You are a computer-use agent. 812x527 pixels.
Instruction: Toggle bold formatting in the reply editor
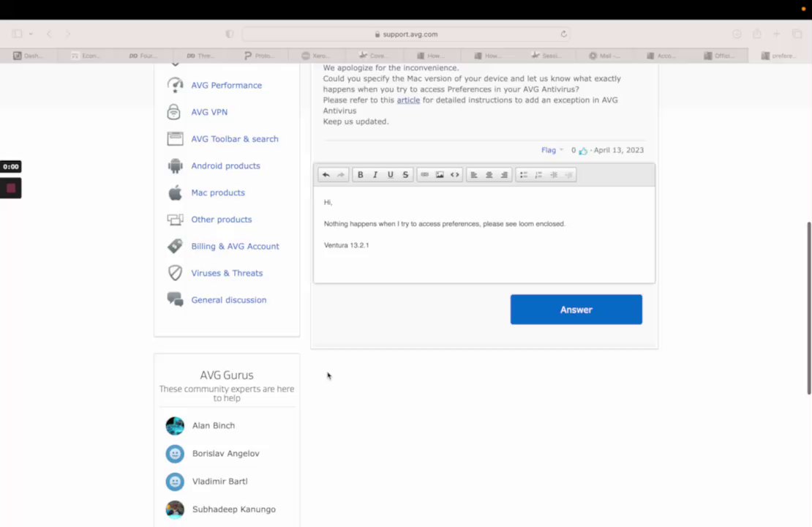pos(361,175)
